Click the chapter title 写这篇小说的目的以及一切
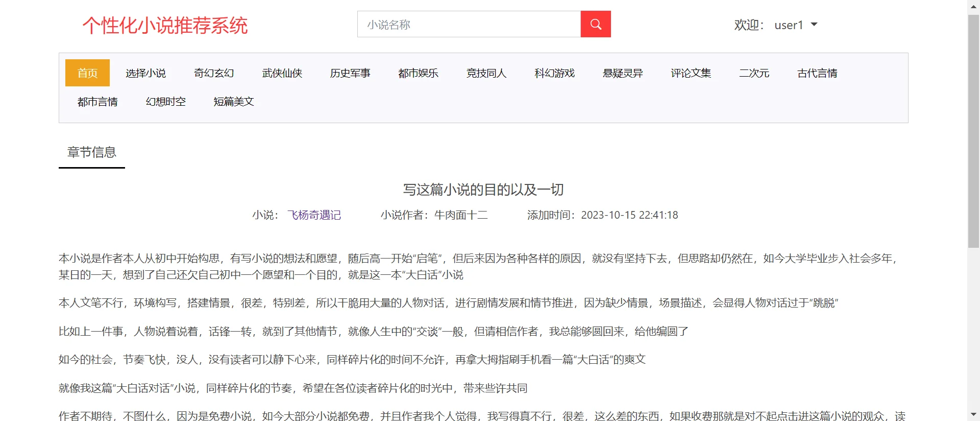The height and width of the screenshot is (421, 980). point(483,190)
